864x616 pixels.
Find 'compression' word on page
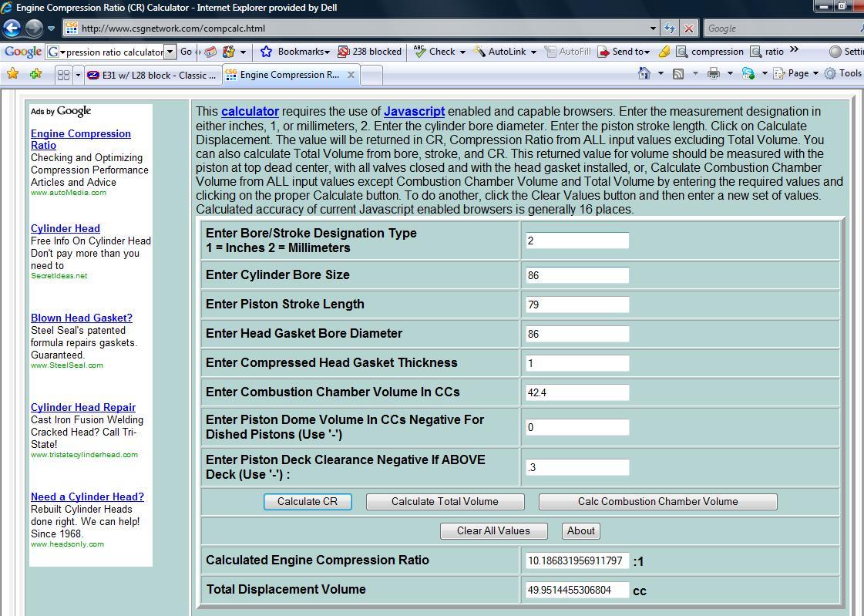[x=711, y=52]
